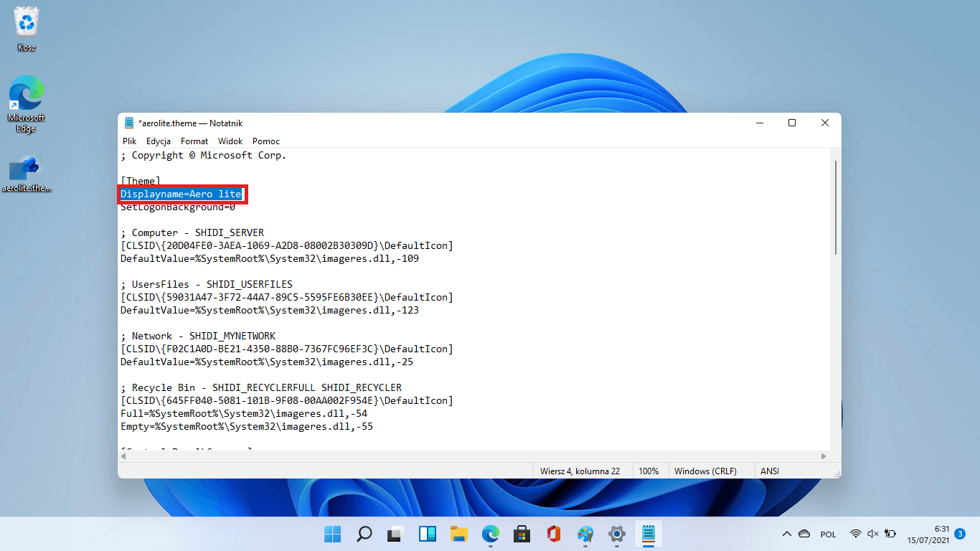980x551 pixels.
Task: Open the Windows Start menu
Action: (x=332, y=534)
